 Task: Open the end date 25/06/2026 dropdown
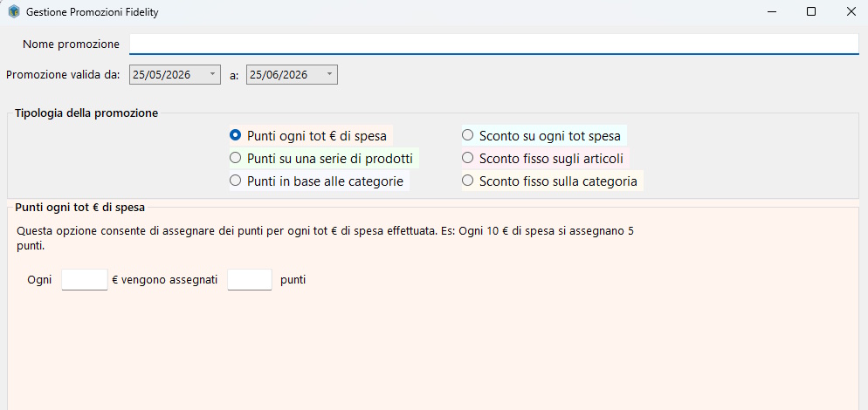[x=292, y=75]
